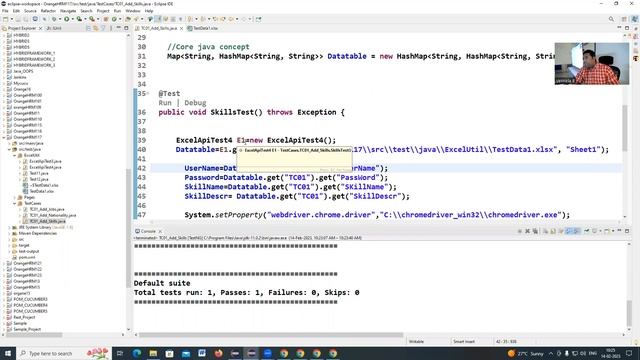Open the File menu
This screenshot has height=360, width=640.
5,11
